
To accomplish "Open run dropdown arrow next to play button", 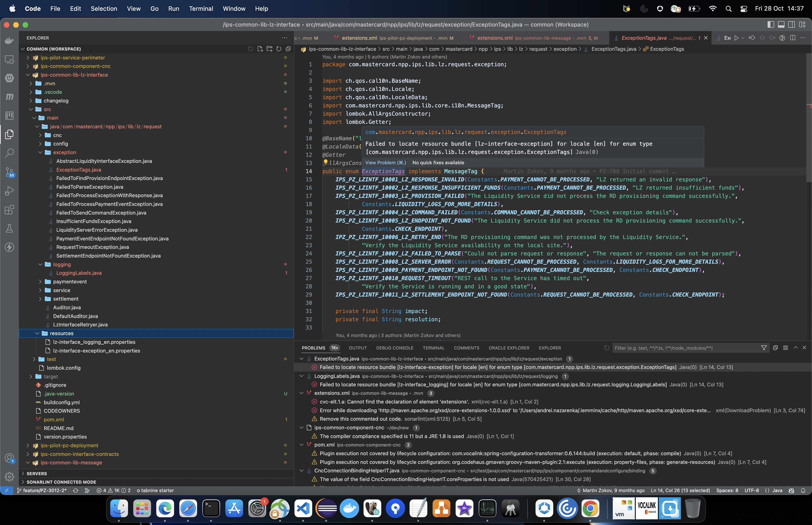I will coord(743,38).
